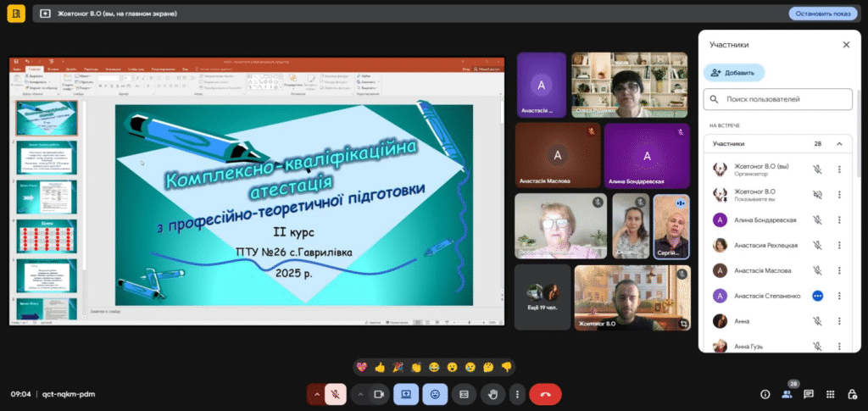Unmute the microphone
This screenshot has width=868, height=411.
tap(336, 394)
